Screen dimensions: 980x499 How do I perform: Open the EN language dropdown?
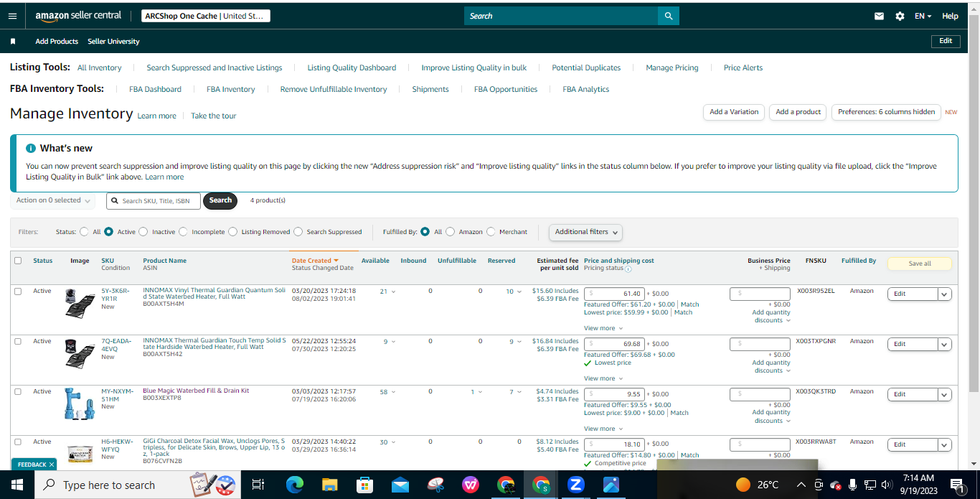pyautogui.click(x=923, y=16)
